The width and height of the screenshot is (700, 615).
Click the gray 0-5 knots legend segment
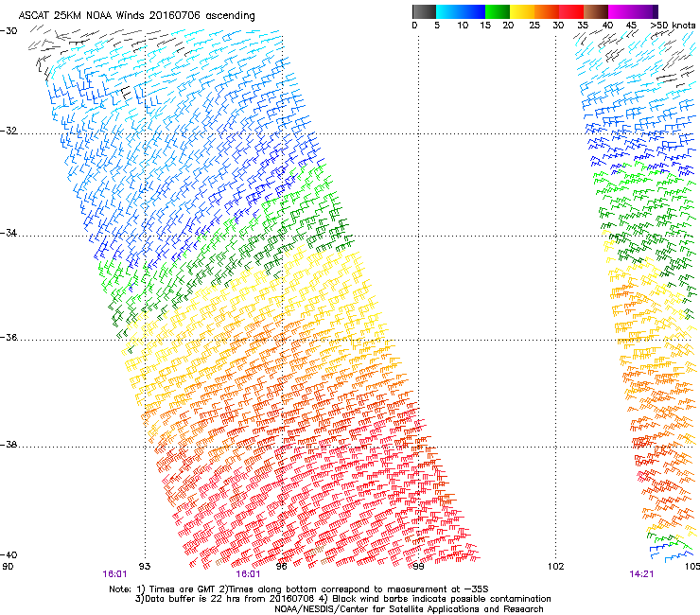point(424,11)
